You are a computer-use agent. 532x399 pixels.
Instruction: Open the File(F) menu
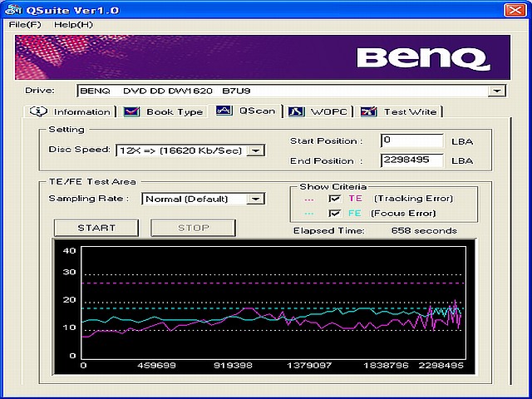[x=25, y=25]
